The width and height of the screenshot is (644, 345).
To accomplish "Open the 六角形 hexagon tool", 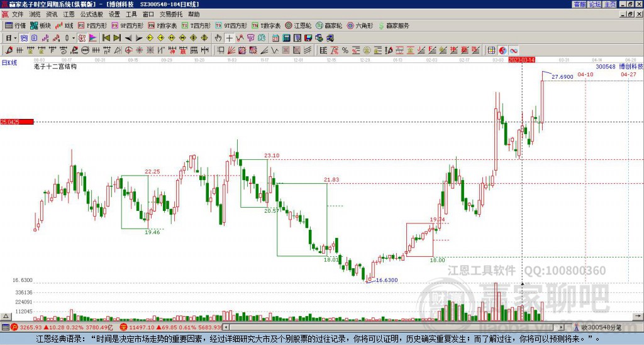I will click(360, 25).
